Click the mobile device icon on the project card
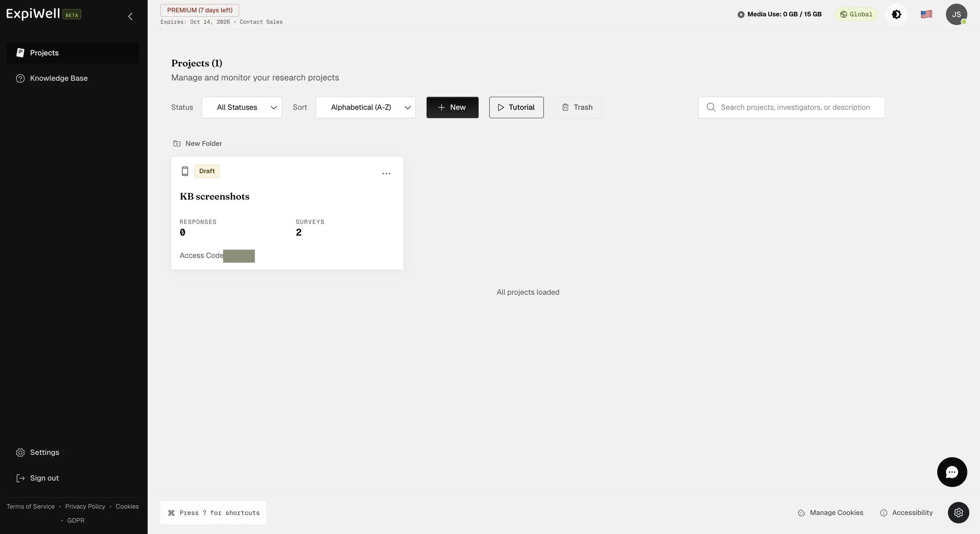 (185, 171)
